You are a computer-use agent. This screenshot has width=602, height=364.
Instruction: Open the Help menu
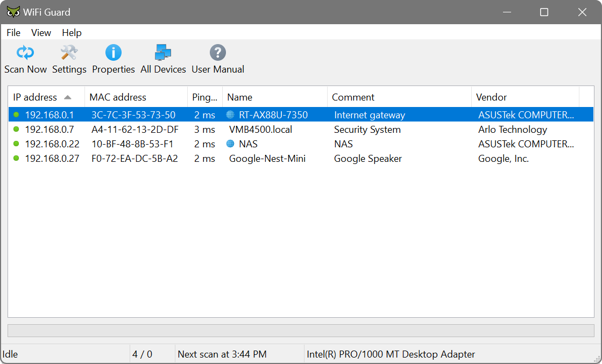pyautogui.click(x=72, y=33)
